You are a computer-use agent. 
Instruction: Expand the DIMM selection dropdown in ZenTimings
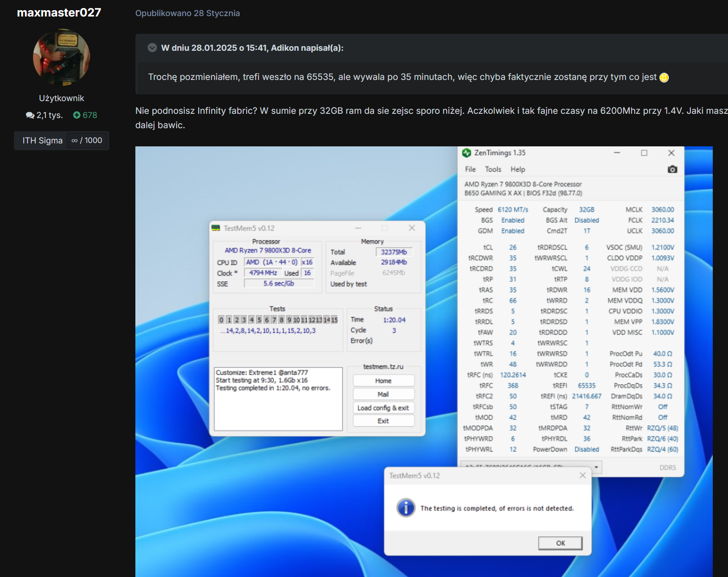click(x=596, y=467)
